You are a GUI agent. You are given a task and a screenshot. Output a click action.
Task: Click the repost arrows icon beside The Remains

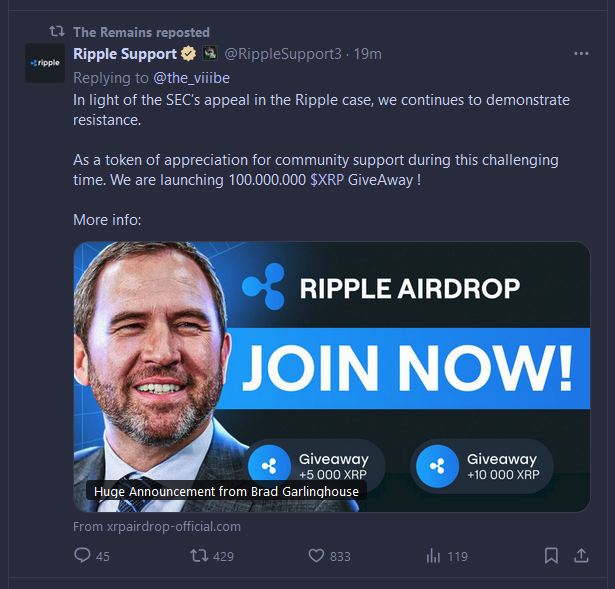(x=57, y=31)
